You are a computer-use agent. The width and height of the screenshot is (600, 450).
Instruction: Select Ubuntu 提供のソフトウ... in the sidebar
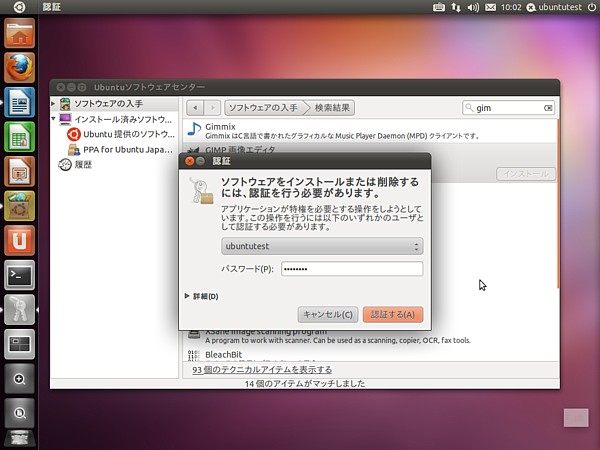pos(121,134)
